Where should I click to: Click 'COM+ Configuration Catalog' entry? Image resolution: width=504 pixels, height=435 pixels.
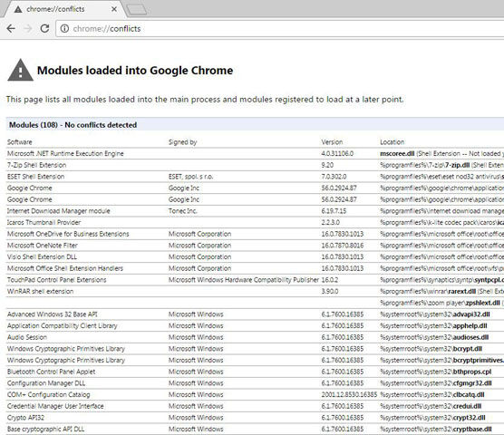(x=49, y=394)
